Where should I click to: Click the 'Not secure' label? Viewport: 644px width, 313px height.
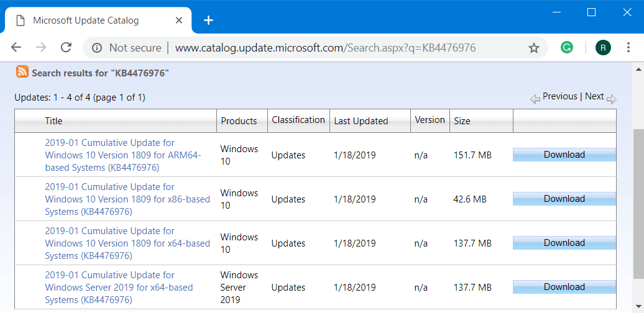click(135, 48)
